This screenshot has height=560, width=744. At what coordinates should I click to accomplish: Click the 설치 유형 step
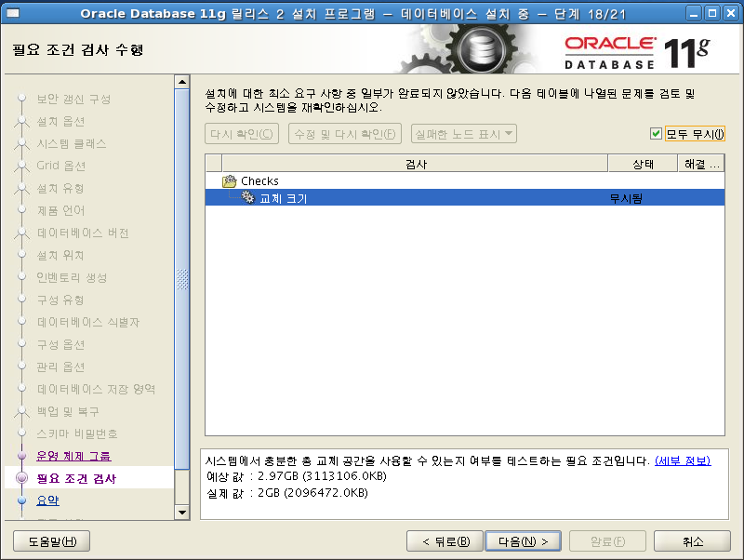point(60,188)
